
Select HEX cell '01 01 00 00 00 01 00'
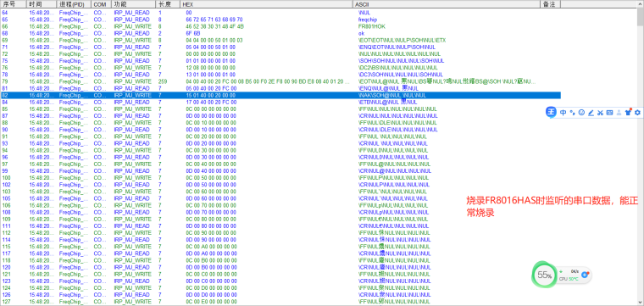210,61
